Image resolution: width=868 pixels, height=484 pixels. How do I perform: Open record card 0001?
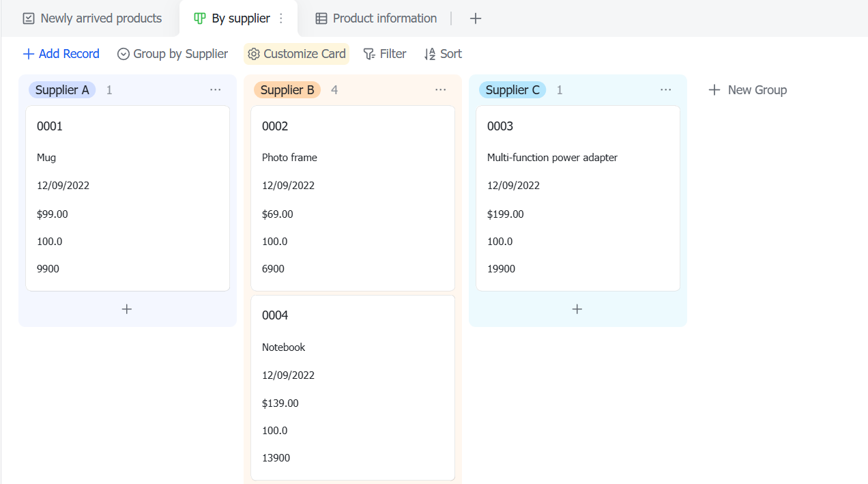[x=128, y=198]
